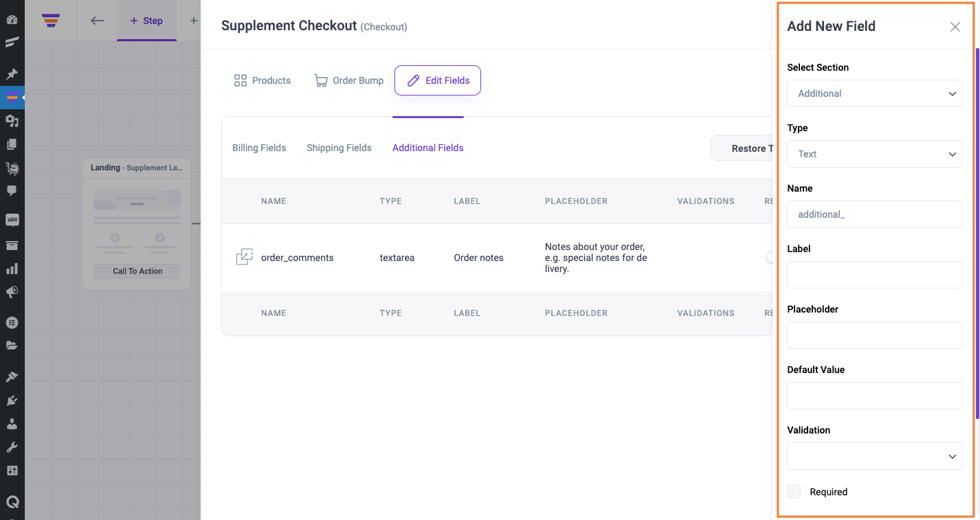Open the Additional Fields tab
Viewport: 980px width, 520px height.
(428, 148)
